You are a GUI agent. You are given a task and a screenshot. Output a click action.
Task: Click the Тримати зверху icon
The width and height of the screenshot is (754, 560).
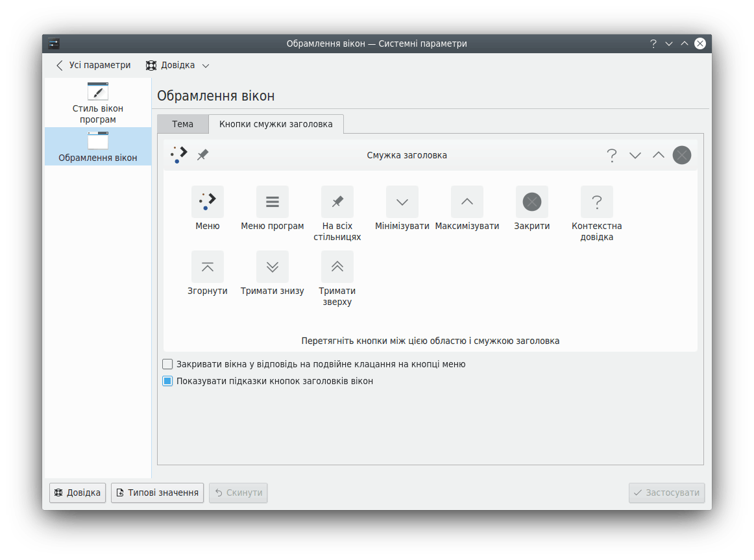337,267
